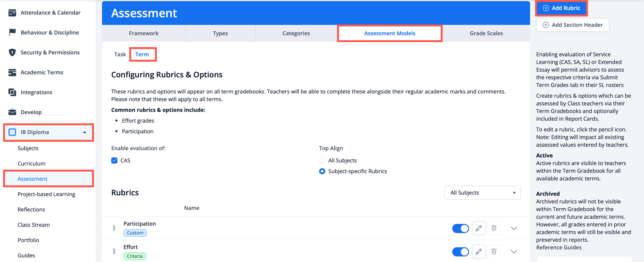Click the Integrations sidebar icon

[x=12, y=92]
